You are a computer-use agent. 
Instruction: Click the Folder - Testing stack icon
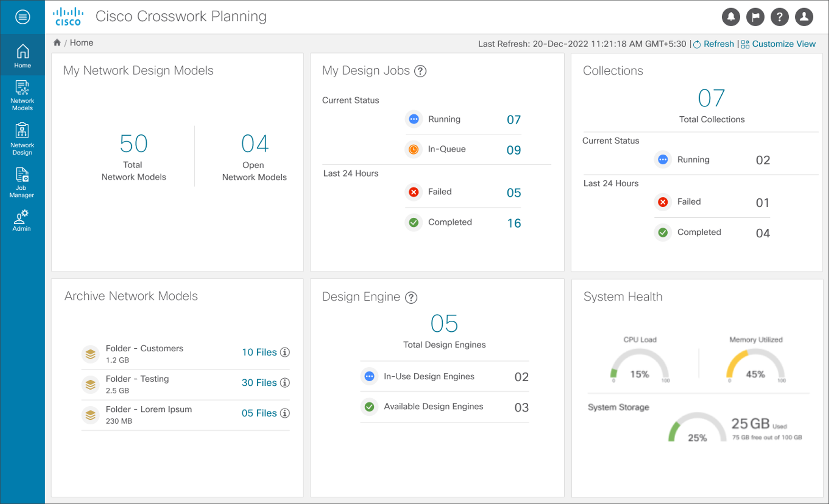click(90, 384)
